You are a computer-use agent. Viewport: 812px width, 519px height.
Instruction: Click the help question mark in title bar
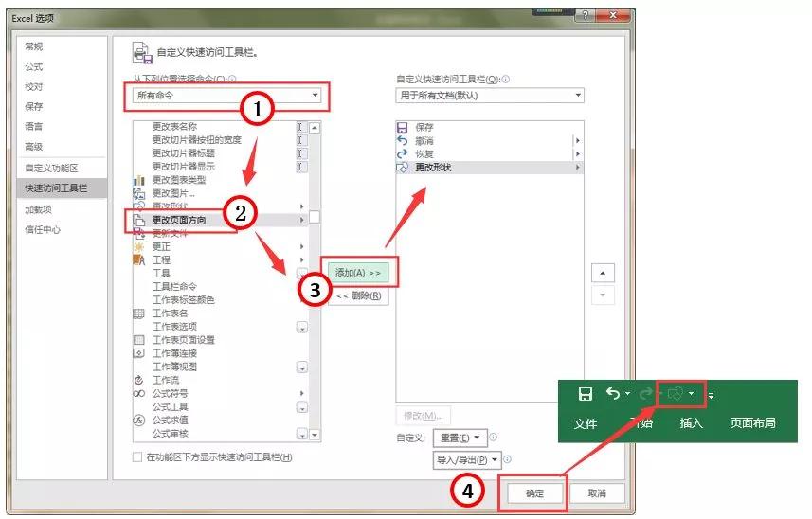click(586, 15)
